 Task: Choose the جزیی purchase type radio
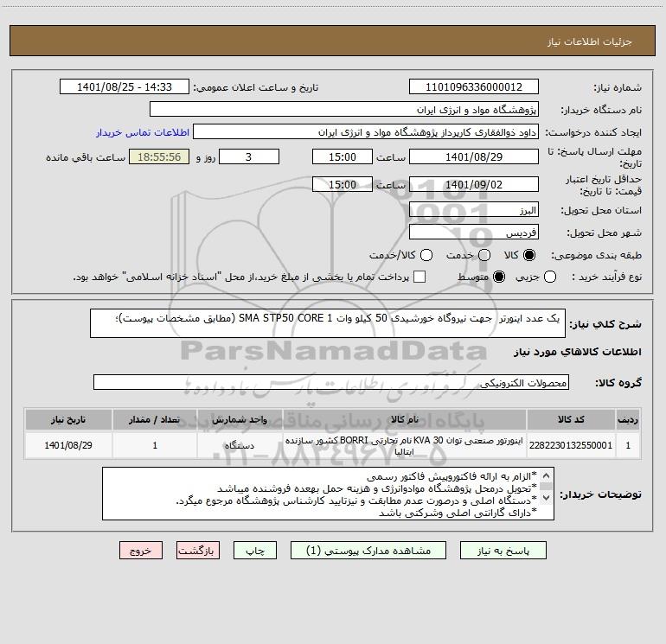pyautogui.click(x=550, y=277)
